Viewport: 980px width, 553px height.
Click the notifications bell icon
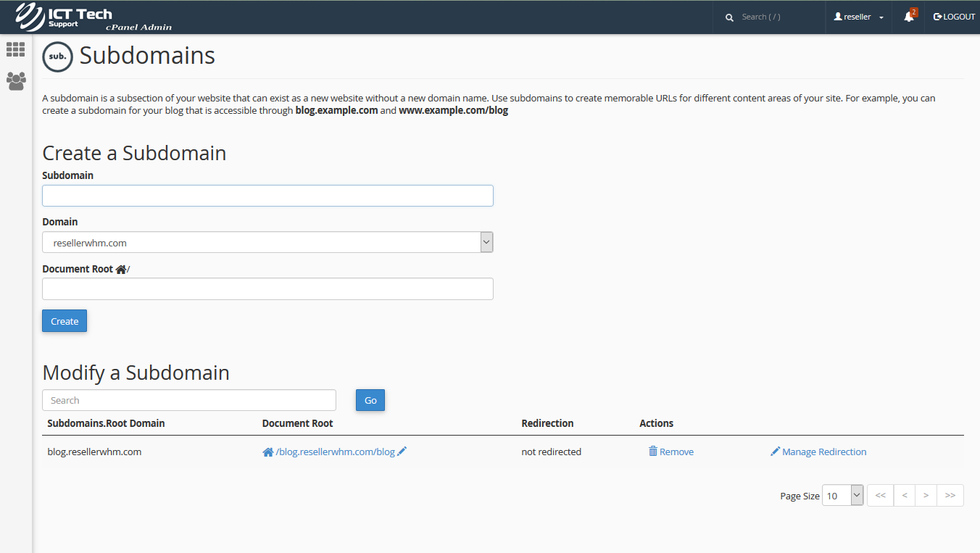909,17
